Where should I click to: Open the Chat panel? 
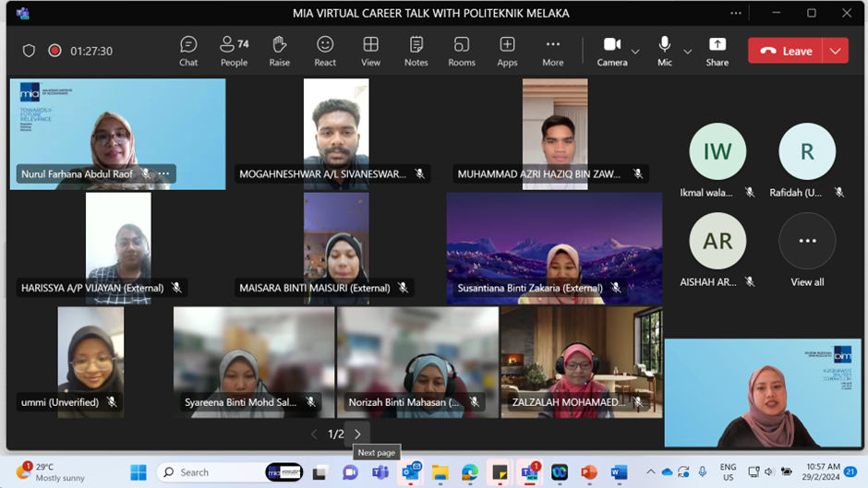[x=188, y=51]
